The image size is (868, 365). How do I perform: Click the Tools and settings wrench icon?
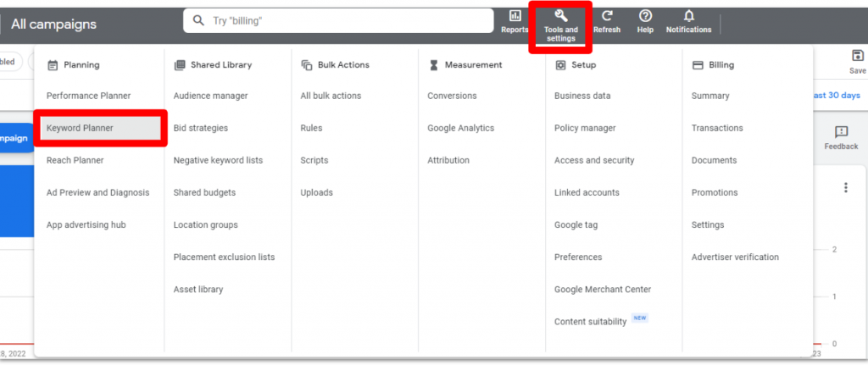click(x=560, y=16)
